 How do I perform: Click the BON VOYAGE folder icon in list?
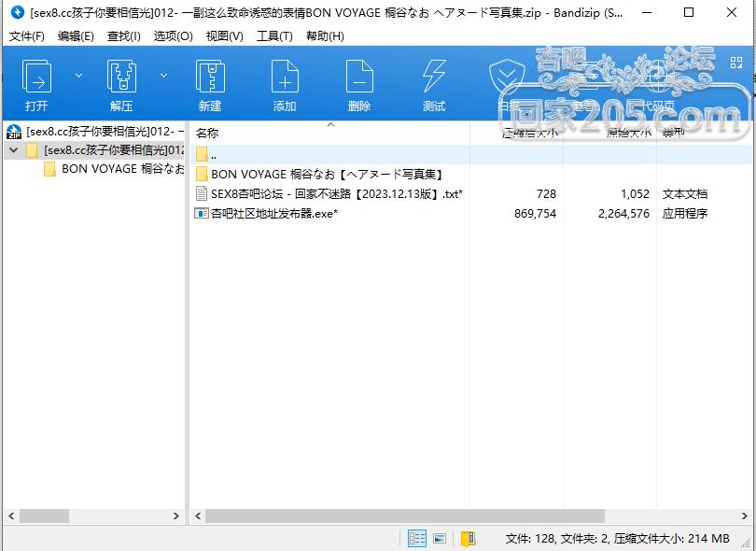[x=202, y=174]
